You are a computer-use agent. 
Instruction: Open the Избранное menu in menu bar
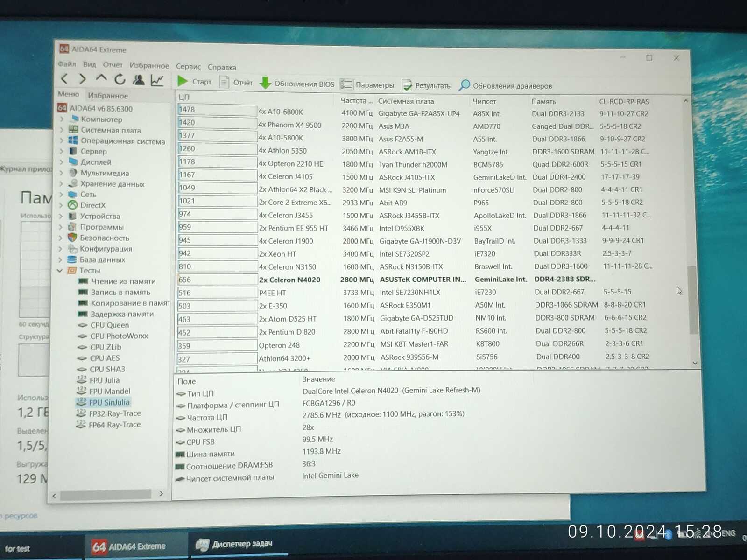[x=149, y=66]
